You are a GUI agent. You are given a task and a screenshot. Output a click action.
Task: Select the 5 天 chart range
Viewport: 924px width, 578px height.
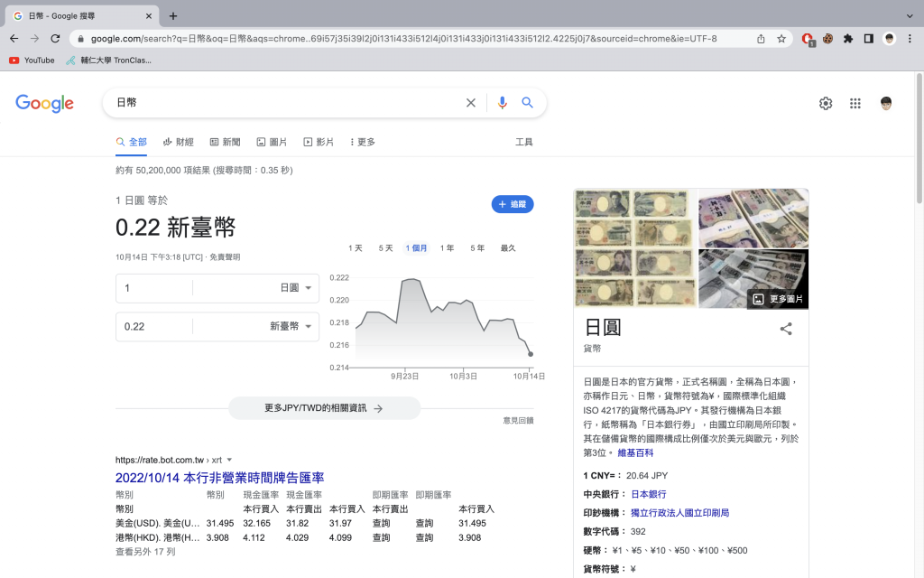tap(385, 248)
